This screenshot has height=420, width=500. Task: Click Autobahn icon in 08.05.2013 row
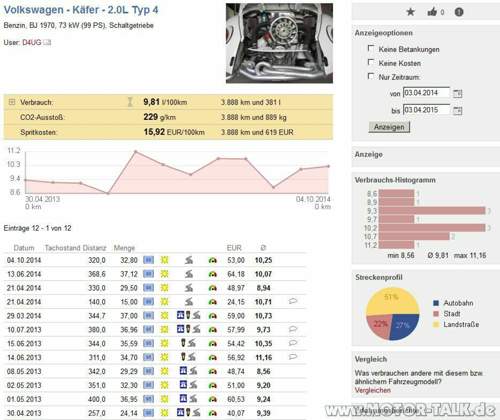click(183, 371)
